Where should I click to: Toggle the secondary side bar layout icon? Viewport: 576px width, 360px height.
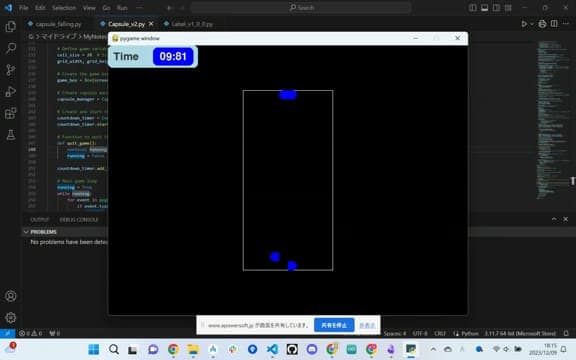(x=496, y=8)
